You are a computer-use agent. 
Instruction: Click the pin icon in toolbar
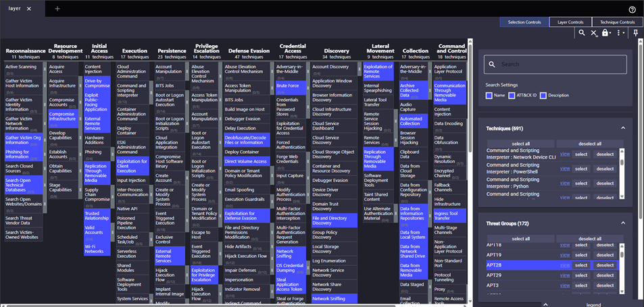(636, 33)
